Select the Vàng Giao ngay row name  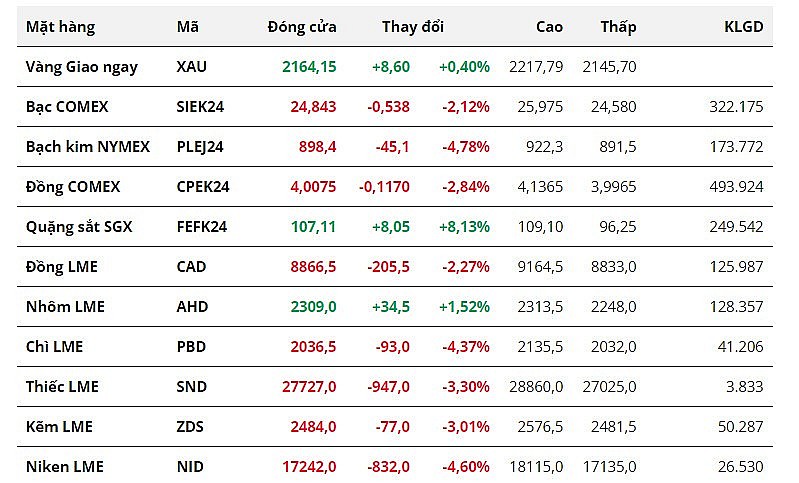point(82,67)
